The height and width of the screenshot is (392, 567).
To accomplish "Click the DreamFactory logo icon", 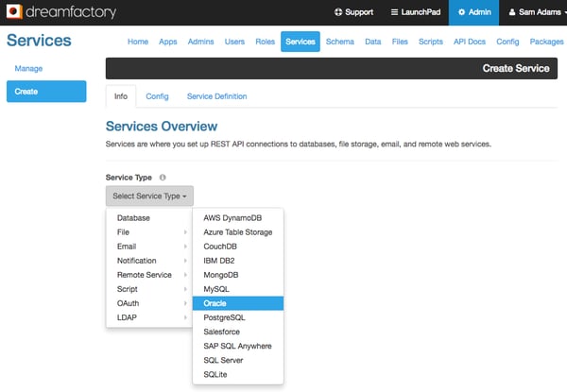I will [x=14, y=11].
